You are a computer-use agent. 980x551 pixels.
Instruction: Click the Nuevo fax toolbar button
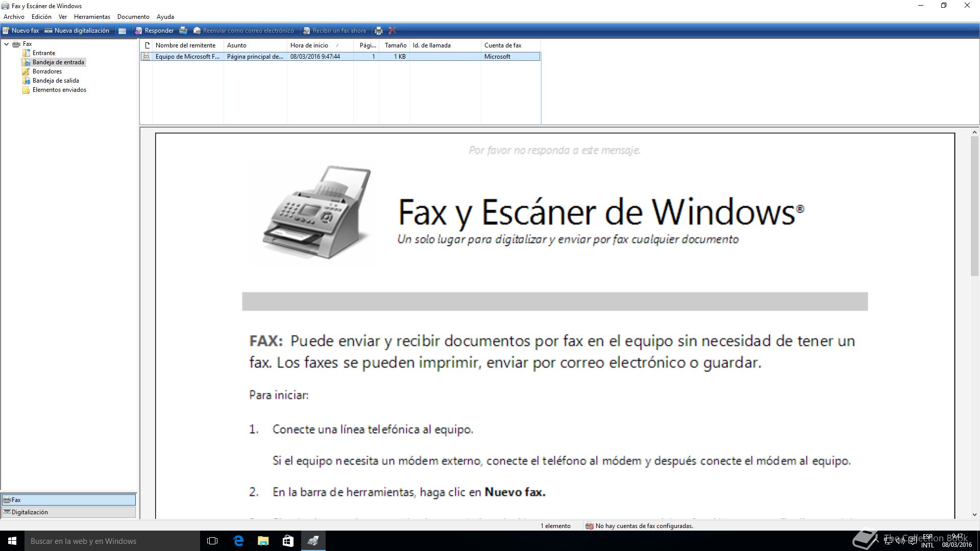click(x=20, y=31)
